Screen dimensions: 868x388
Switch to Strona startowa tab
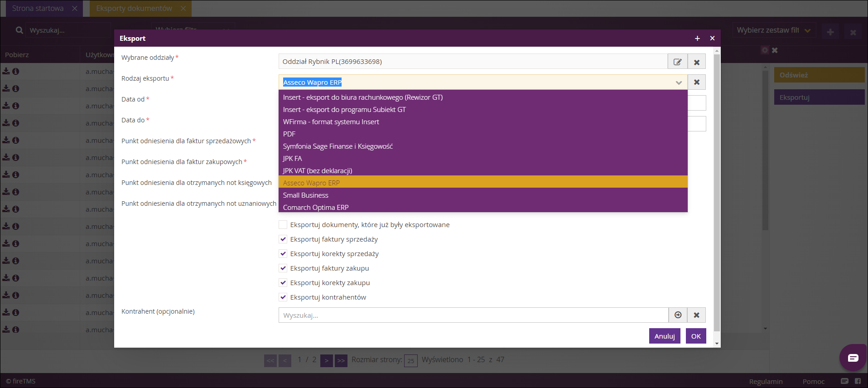[x=38, y=8]
